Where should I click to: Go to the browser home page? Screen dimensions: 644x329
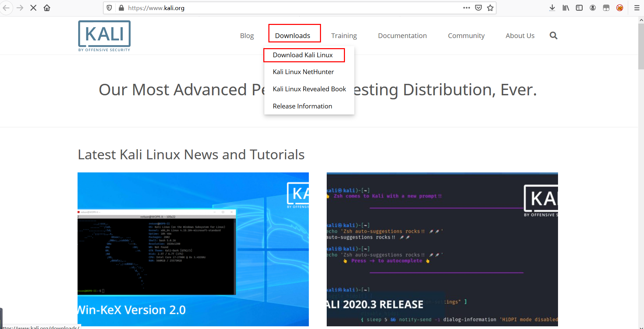[x=47, y=8]
